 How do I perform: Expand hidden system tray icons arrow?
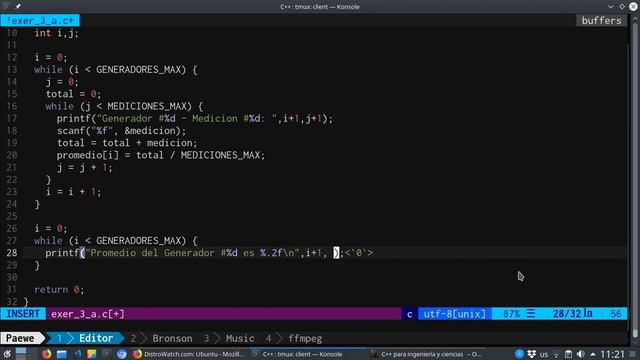pos(593,354)
